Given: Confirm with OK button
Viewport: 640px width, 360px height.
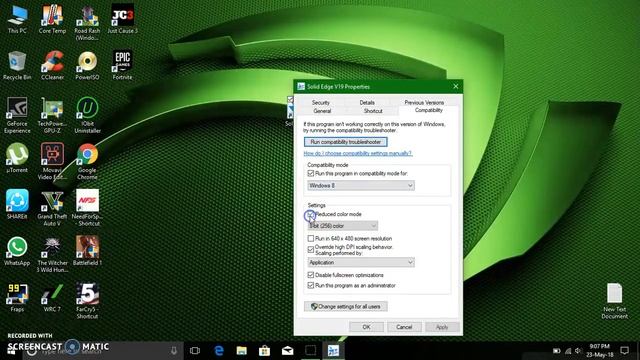Looking at the screenshot, I should (x=367, y=327).
